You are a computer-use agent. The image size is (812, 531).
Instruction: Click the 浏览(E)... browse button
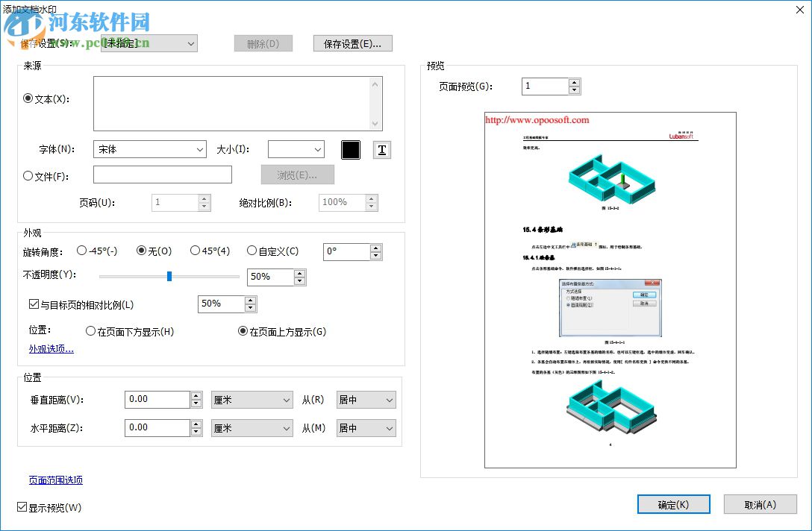click(x=297, y=175)
